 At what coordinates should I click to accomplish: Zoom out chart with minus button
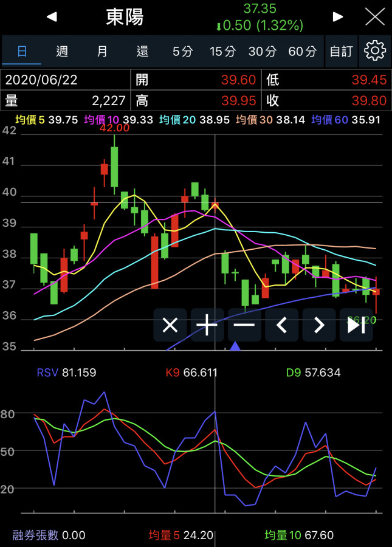point(244,325)
